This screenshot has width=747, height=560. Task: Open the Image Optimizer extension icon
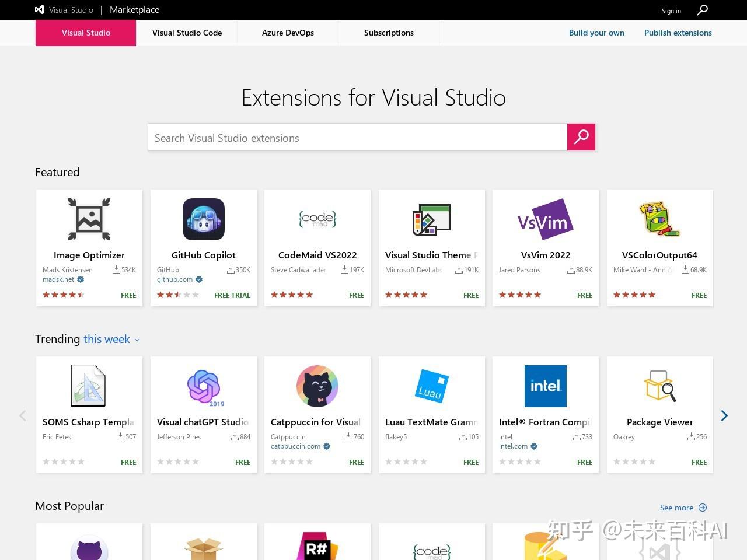tap(89, 219)
